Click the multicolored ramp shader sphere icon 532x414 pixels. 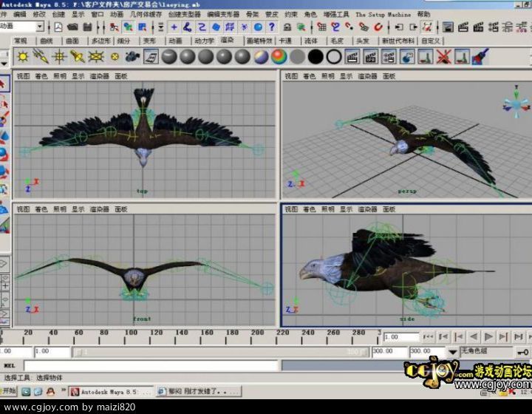click(x=279, y=56)
